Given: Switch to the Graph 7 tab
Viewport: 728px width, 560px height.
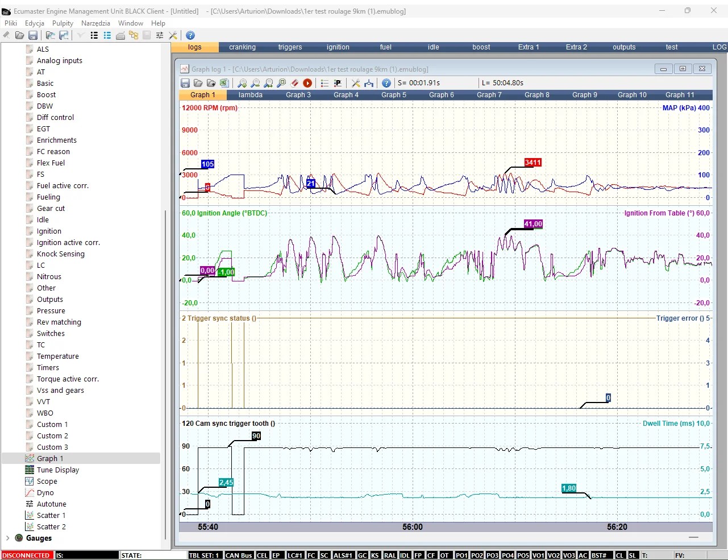Looking at the screenshot, I should (489, 95).
